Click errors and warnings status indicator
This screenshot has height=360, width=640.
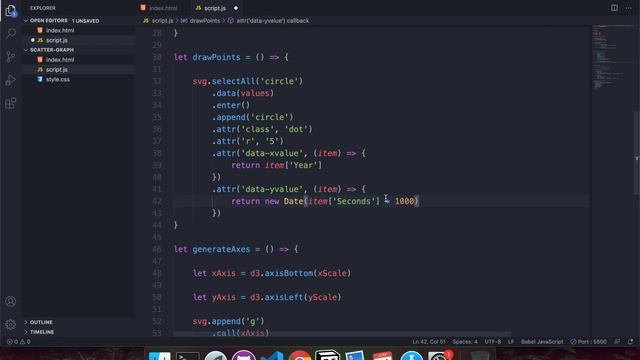[19, 342]
